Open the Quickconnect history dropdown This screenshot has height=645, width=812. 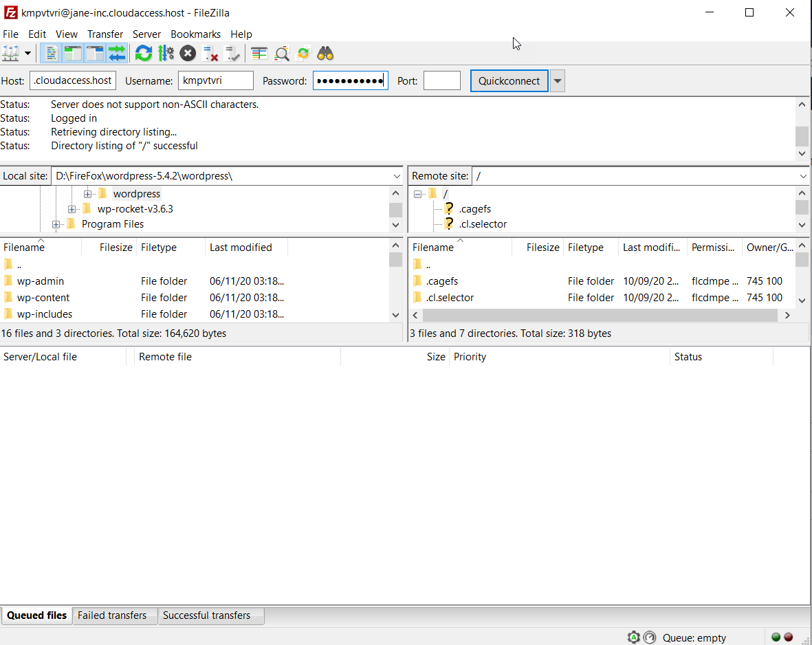tap(557, 81)
